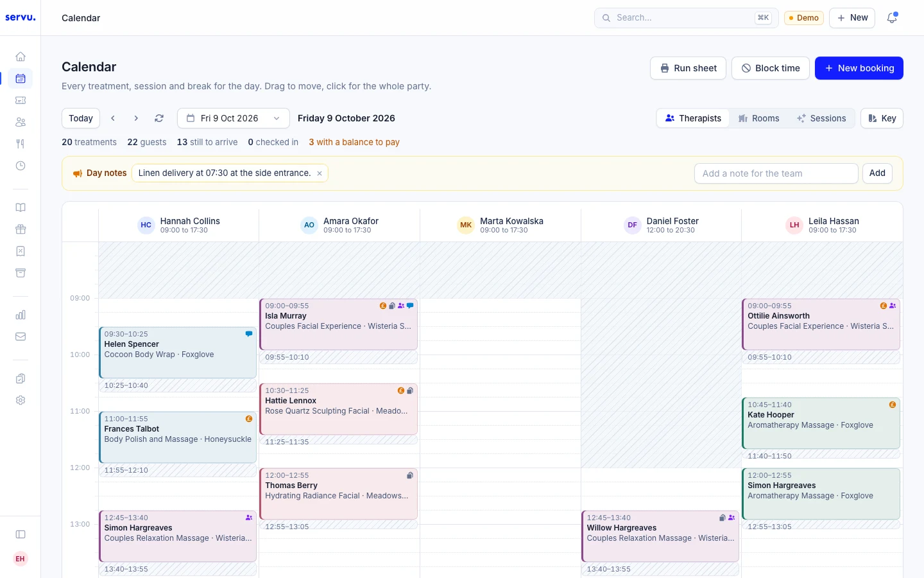Open the Fri 9 Oct 2026 date picker
Screen dimensions: 924x578
pos(234,118)
